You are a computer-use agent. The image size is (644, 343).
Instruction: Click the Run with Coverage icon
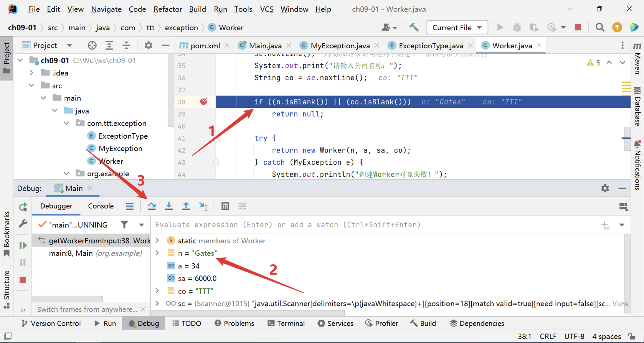(534, 27)
